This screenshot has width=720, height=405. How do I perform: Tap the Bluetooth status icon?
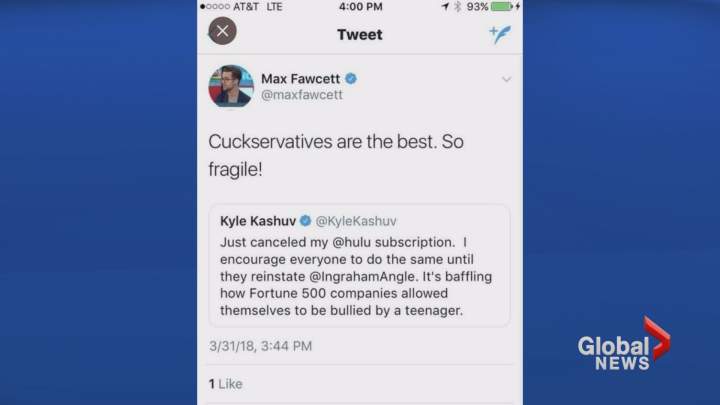(457, 6)
